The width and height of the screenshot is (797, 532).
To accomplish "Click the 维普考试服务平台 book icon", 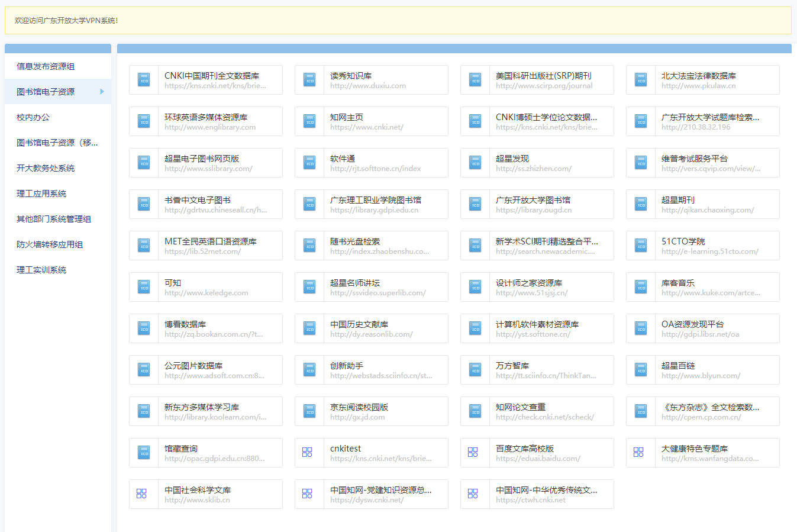I will tap(641, 163).
